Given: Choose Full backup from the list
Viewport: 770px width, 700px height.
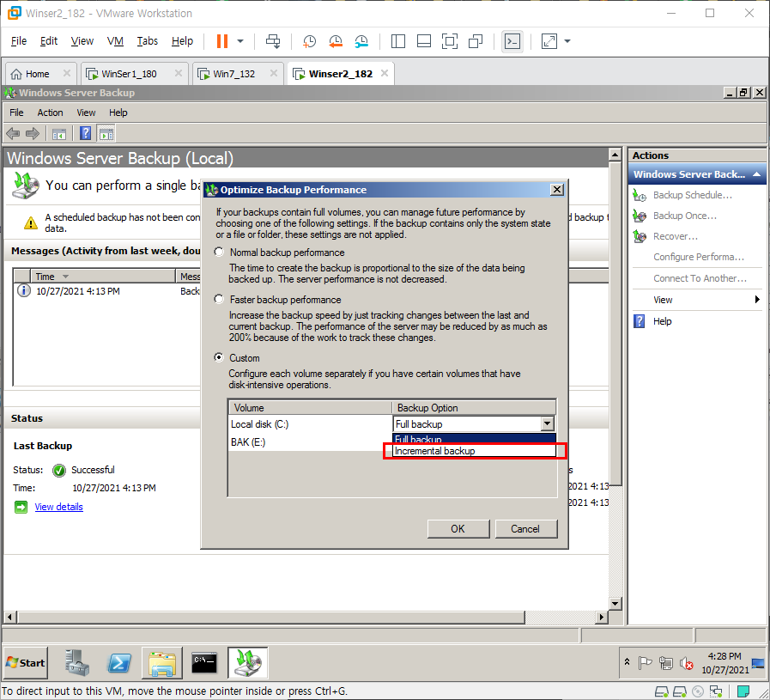Looking at the screenshot, I should pos(475,439).
